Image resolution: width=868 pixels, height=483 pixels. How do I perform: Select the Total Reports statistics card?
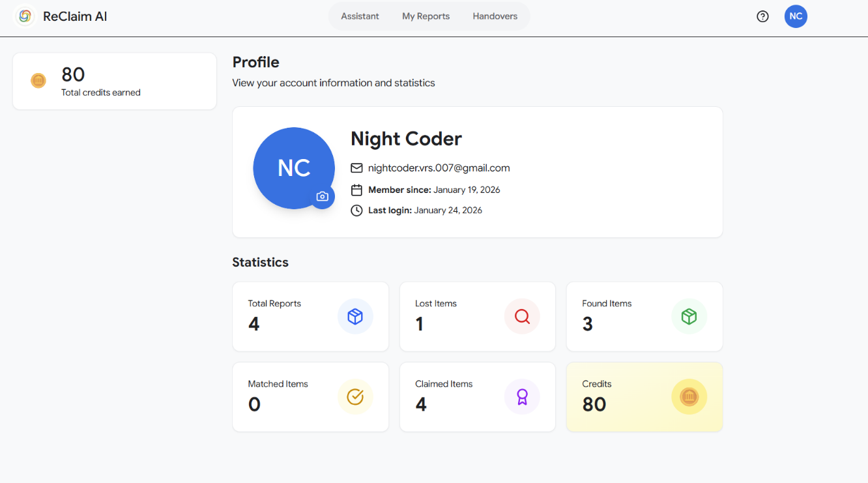coord(311,317)
